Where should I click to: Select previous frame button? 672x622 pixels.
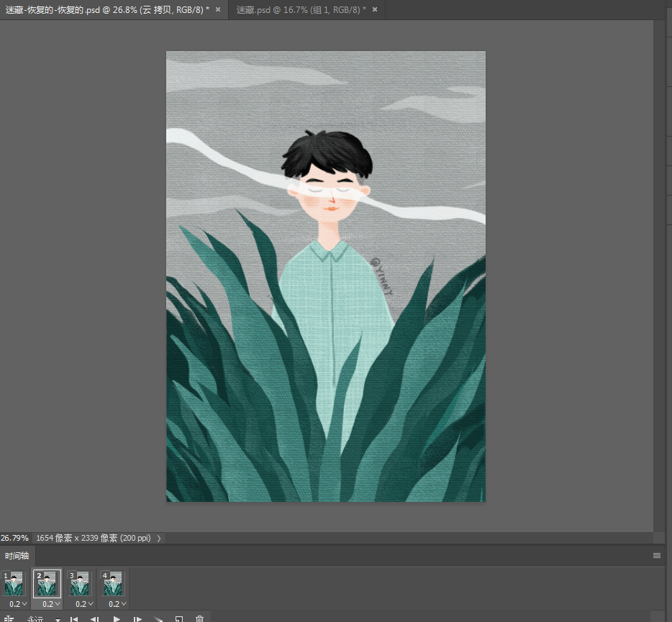(95, 619)
